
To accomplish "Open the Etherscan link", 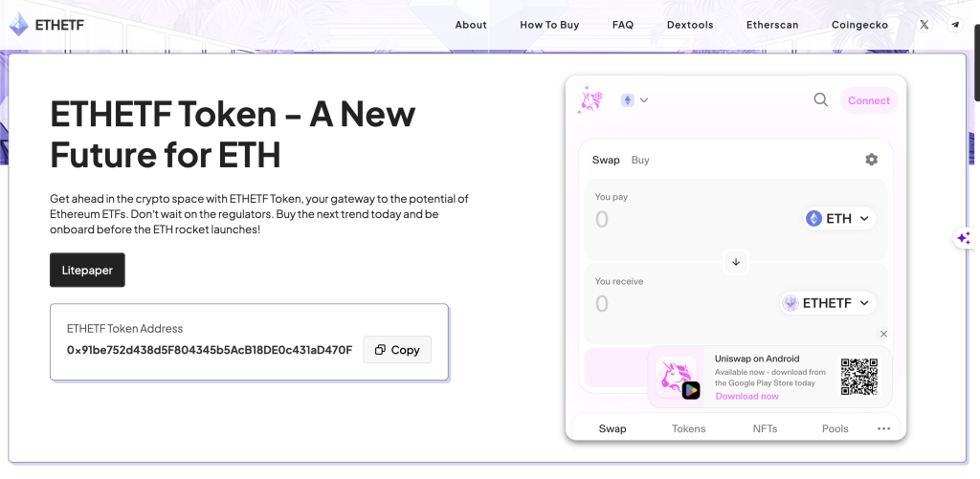I will click(x=772, y=25).
